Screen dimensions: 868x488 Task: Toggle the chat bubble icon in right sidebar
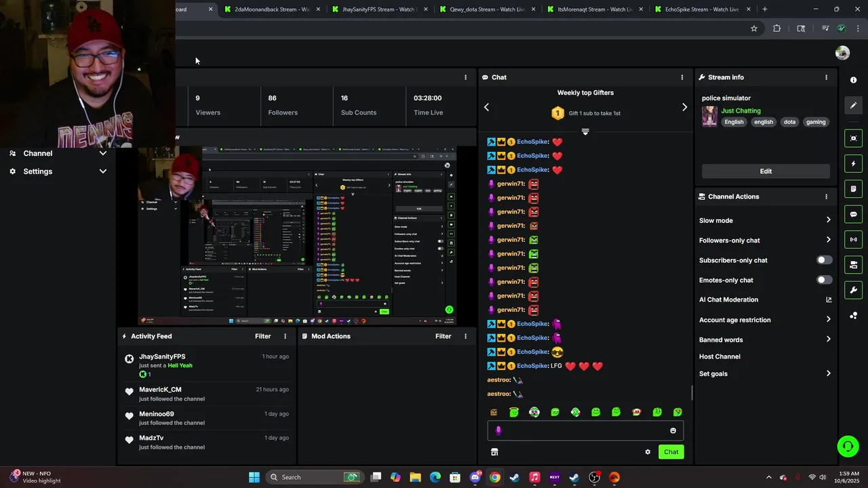(853, 214)
